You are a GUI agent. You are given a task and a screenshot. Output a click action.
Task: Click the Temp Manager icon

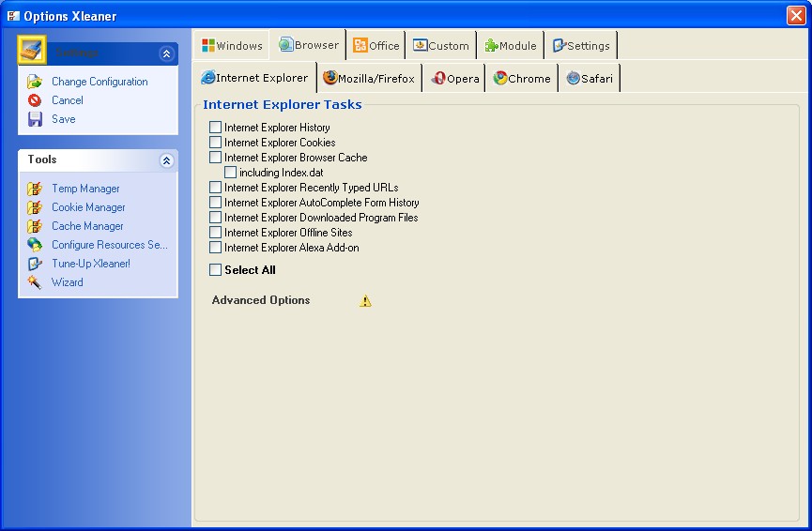[35, 189]
